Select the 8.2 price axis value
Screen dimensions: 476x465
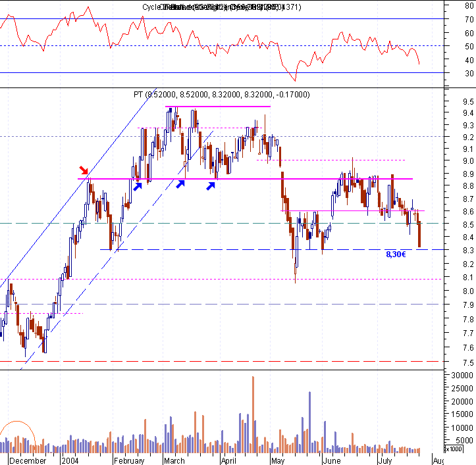tap(468, 264)
